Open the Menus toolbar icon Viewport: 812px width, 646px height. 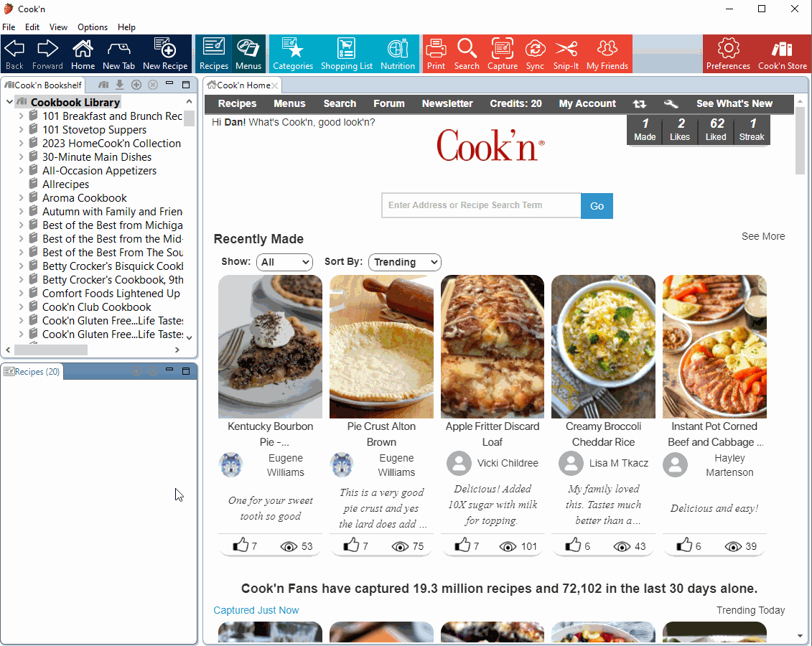click(x=248, y=54)
